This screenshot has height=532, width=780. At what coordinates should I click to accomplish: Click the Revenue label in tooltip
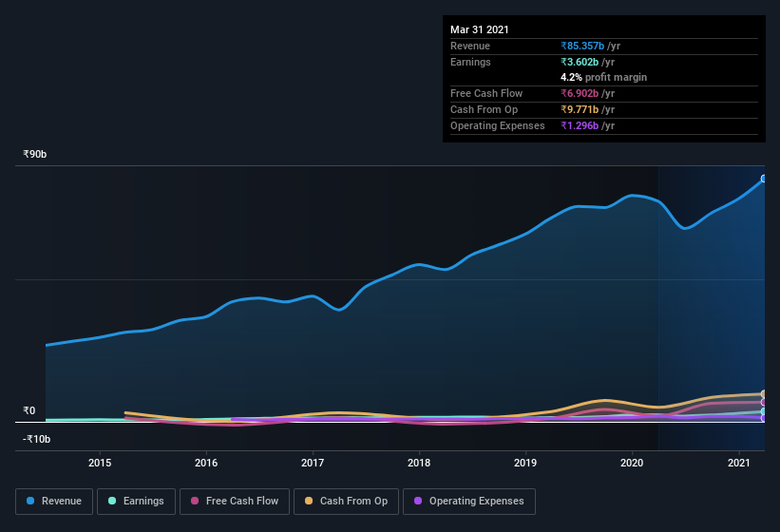470,46
